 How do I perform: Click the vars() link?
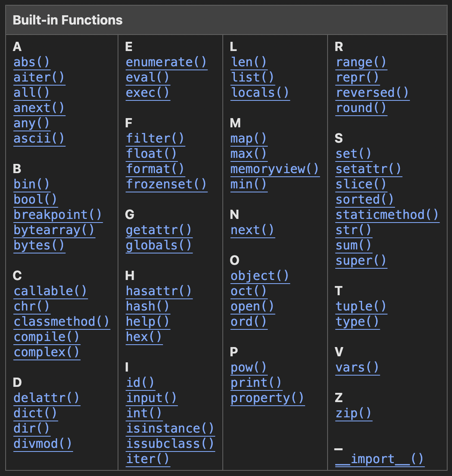pyautogui.click(x=357, y=368)
